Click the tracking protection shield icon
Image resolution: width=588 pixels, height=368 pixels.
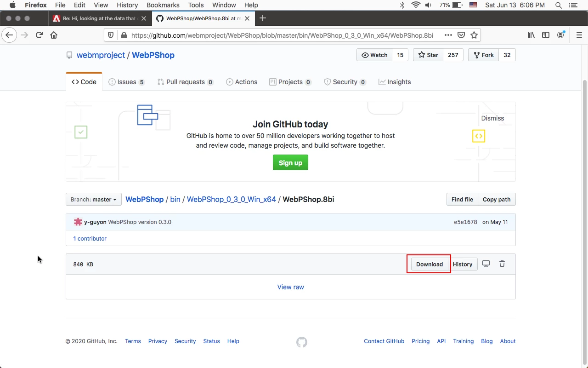(110, 35)
